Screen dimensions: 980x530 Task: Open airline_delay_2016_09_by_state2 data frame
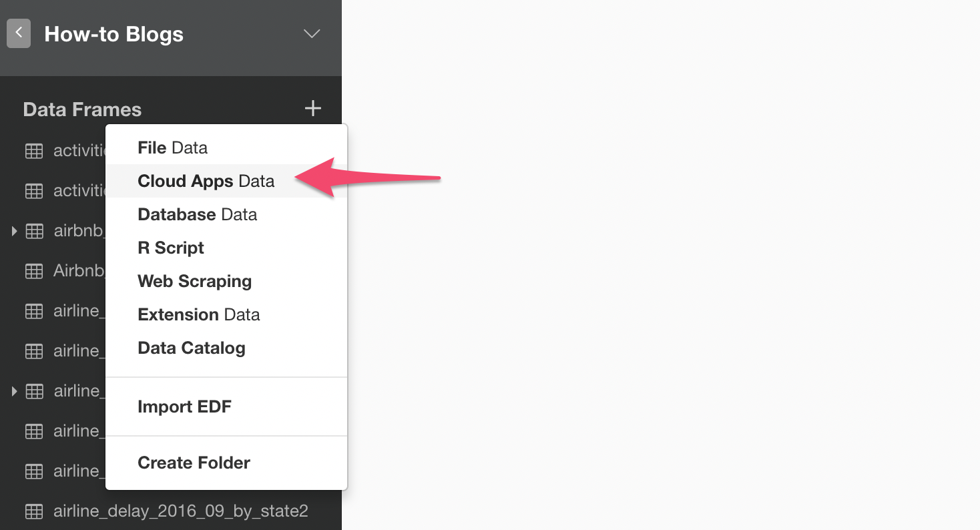point(180,511)
